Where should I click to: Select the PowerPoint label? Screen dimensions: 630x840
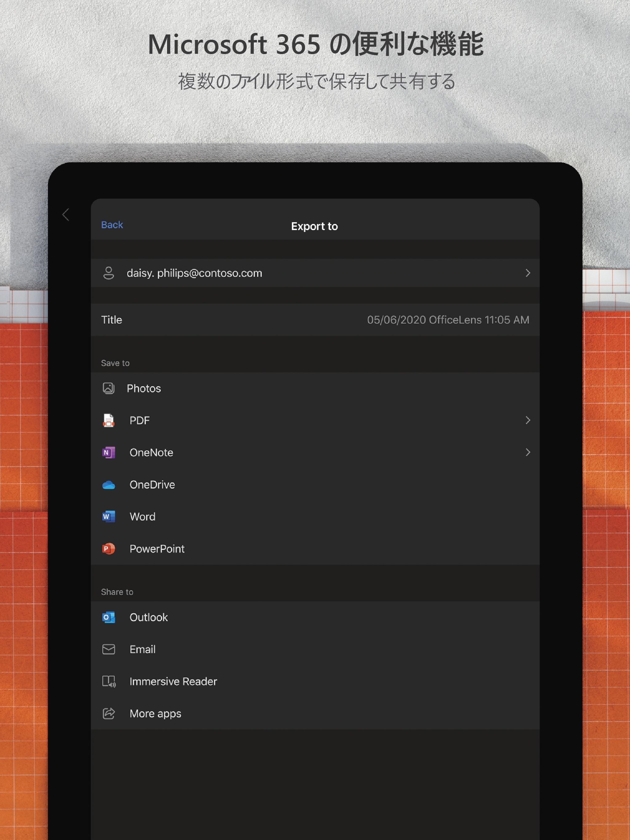[157, 549]
